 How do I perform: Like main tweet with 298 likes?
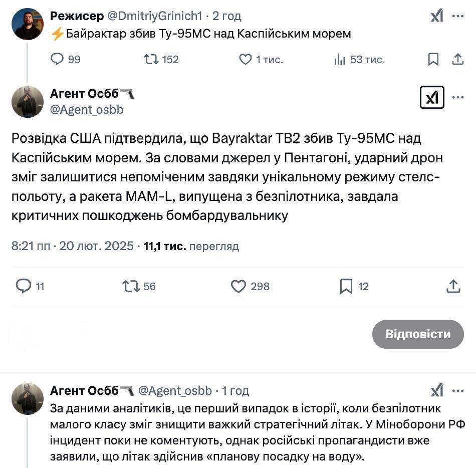(239, 286)
